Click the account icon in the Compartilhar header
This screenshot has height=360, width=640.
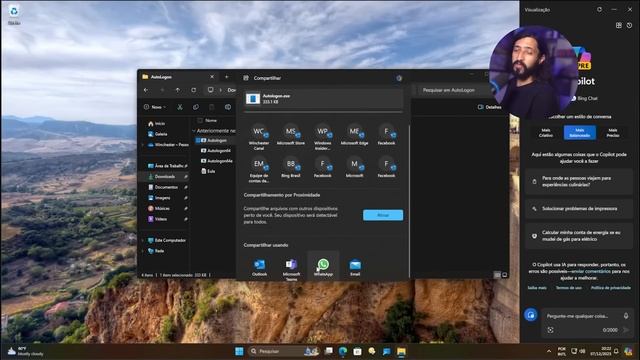[399, 78]
